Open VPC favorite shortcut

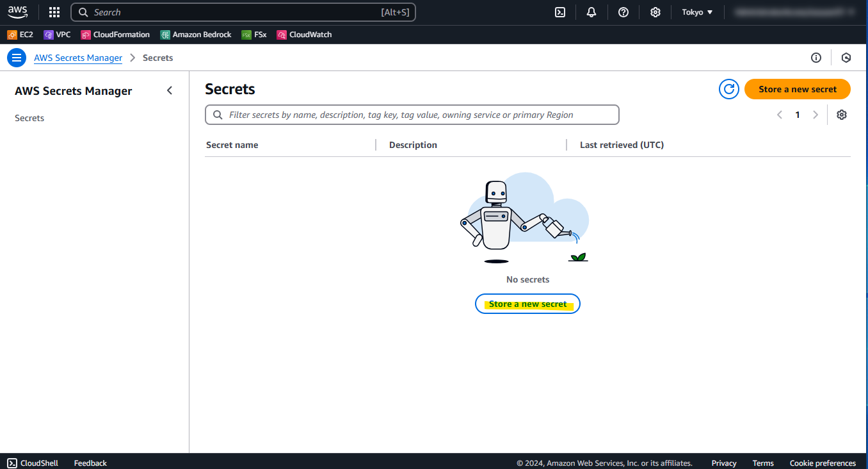57,35
